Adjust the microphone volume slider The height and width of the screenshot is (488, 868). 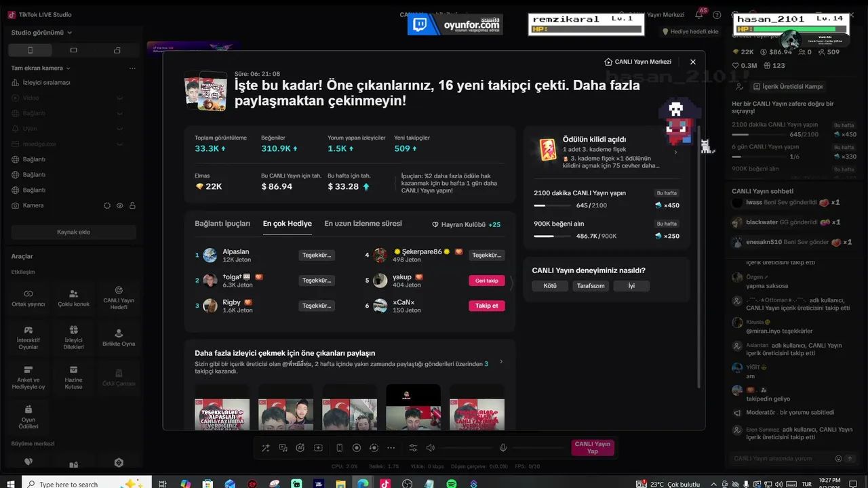538,448
